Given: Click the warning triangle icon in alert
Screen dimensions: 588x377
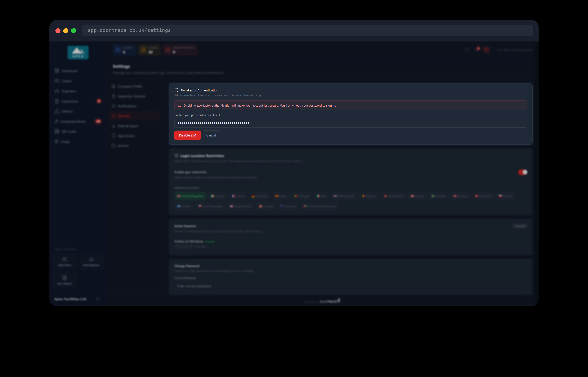Looking at the screenshot, I should [179, 105].
